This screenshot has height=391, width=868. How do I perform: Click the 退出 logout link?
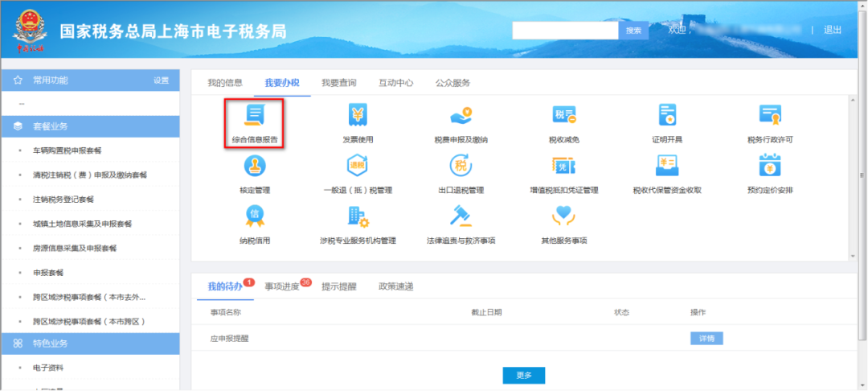tap(833, 30)
